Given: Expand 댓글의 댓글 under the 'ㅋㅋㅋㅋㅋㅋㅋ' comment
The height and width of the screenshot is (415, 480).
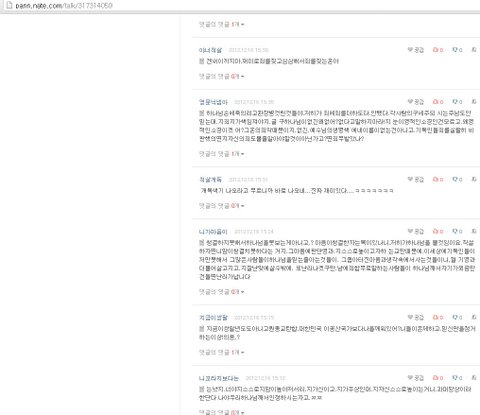Looking at the screenshot, I should click(x=221, y=206).
